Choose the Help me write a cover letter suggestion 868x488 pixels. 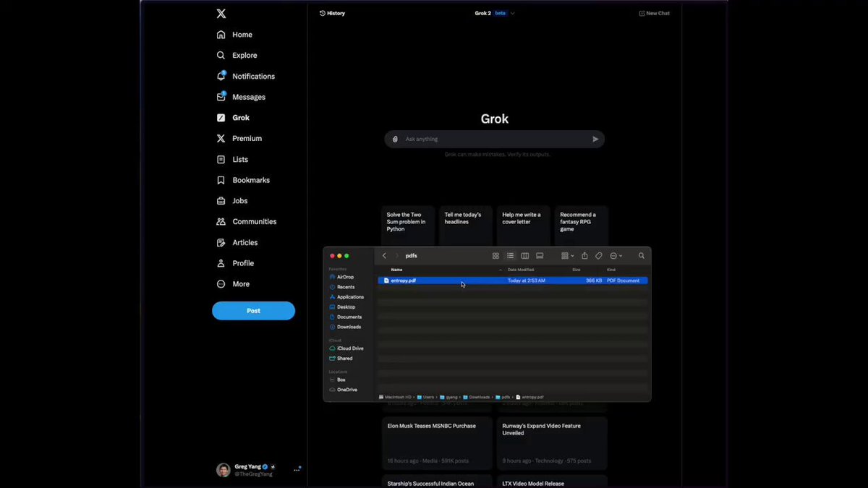(x=524, y=226)
